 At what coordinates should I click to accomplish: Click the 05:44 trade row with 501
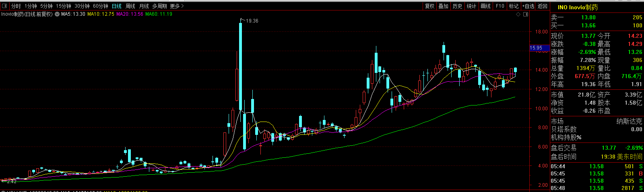tap(597, 166)
